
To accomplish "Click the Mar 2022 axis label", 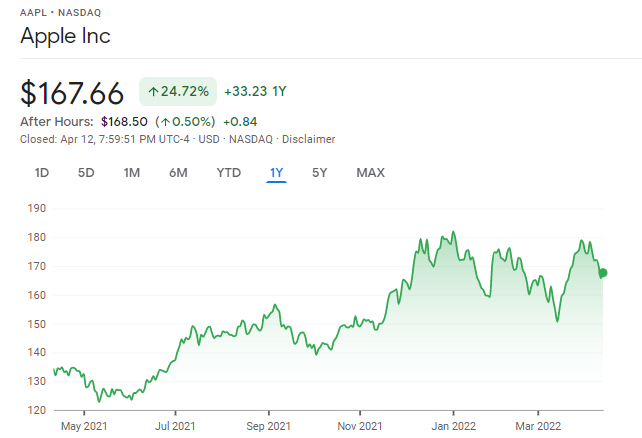I will [538, 427].
